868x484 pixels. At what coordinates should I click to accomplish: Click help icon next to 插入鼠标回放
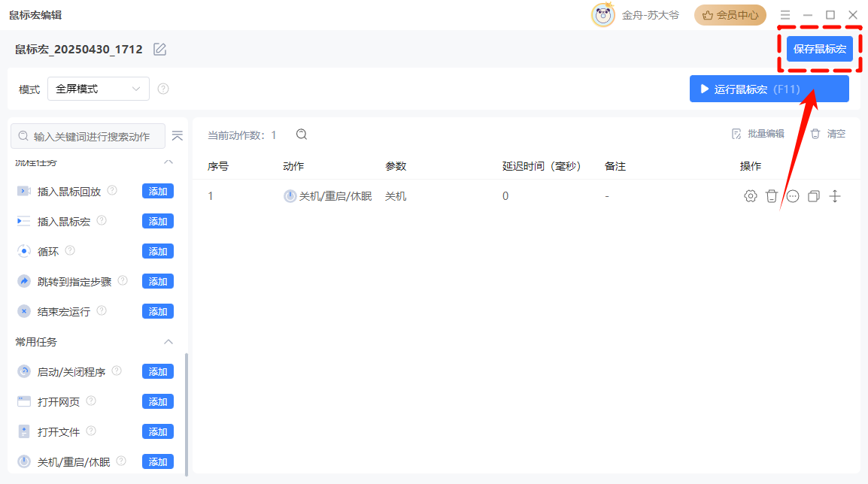point(112,190)
